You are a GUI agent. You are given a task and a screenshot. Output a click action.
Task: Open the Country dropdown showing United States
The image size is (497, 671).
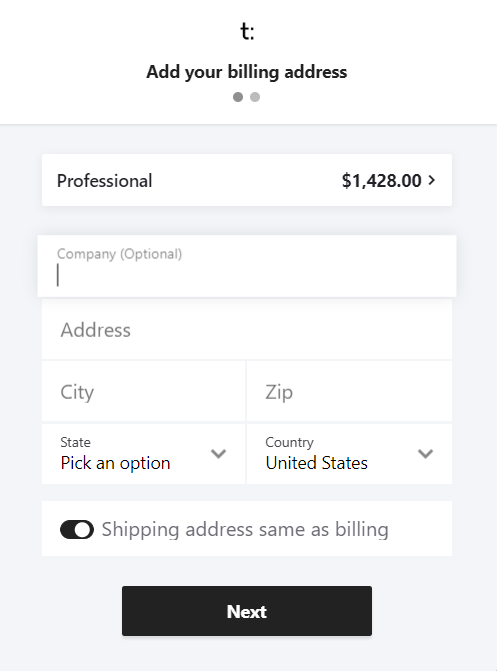click(x=349, y=454)
